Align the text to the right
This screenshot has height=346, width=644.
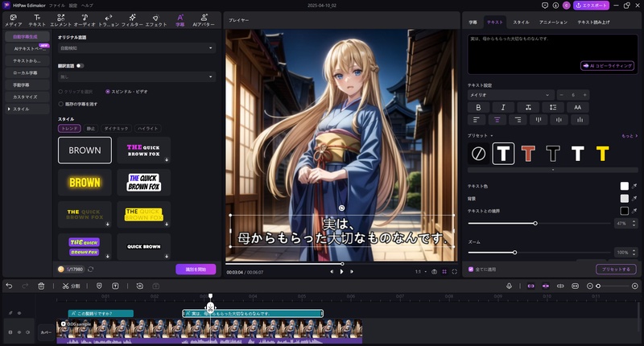click(518, 120)
